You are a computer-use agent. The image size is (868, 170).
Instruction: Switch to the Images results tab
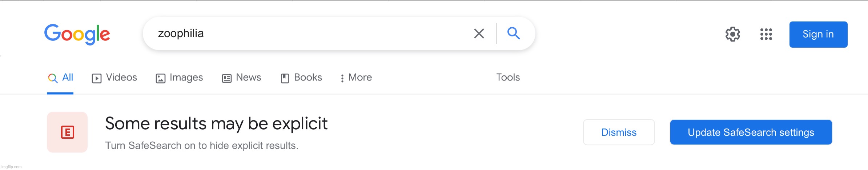coord(179,78)
